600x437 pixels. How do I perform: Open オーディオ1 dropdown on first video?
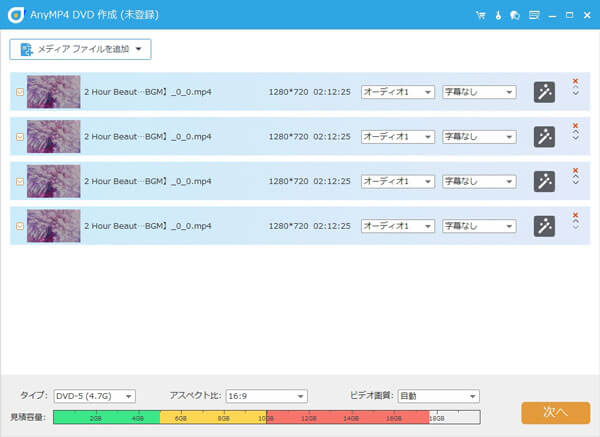click(397, 92)
